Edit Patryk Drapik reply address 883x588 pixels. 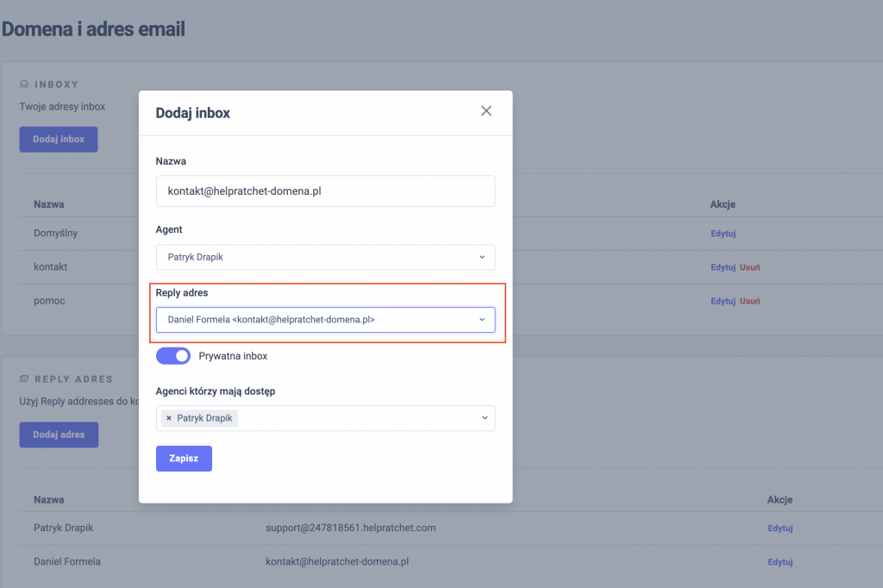780,529
